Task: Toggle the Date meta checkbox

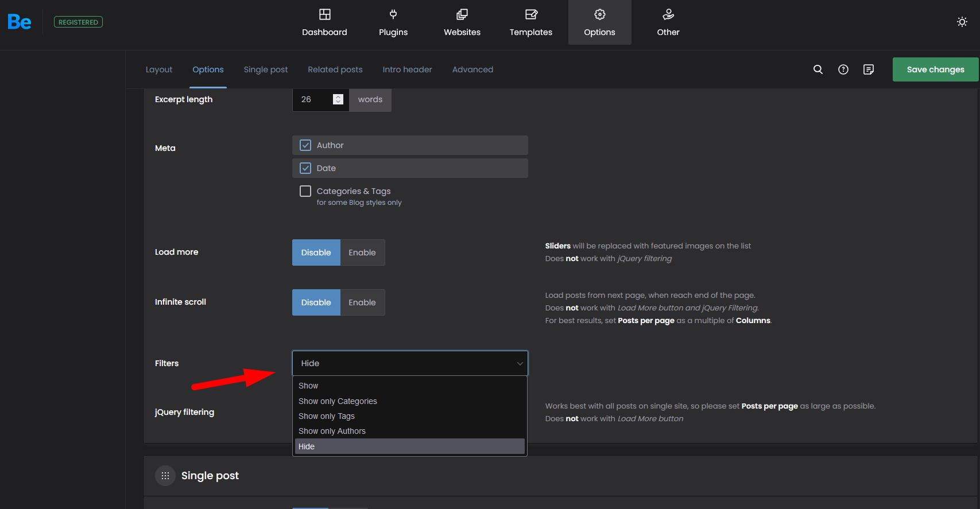Action: coord(305,168)
